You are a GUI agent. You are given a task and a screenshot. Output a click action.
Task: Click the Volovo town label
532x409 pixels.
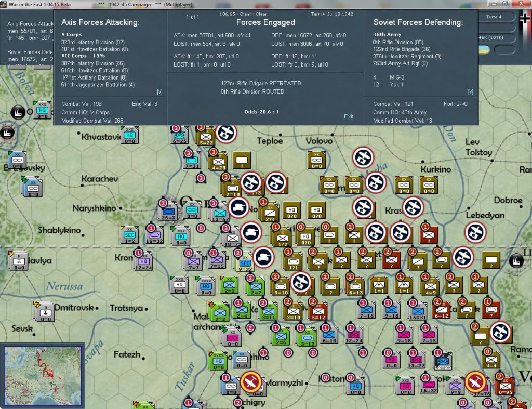[x=319, y=140]
